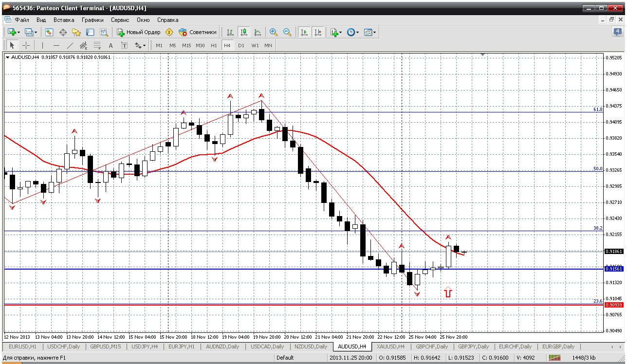
Task: Zoom in on the chart
Action: pyautogui.click(x=274, y=32)
